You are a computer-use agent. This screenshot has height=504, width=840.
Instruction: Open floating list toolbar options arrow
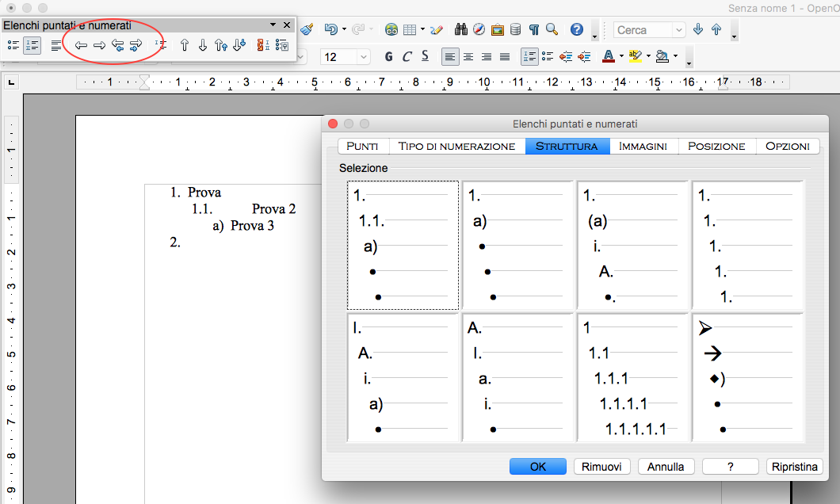(273, 25)
